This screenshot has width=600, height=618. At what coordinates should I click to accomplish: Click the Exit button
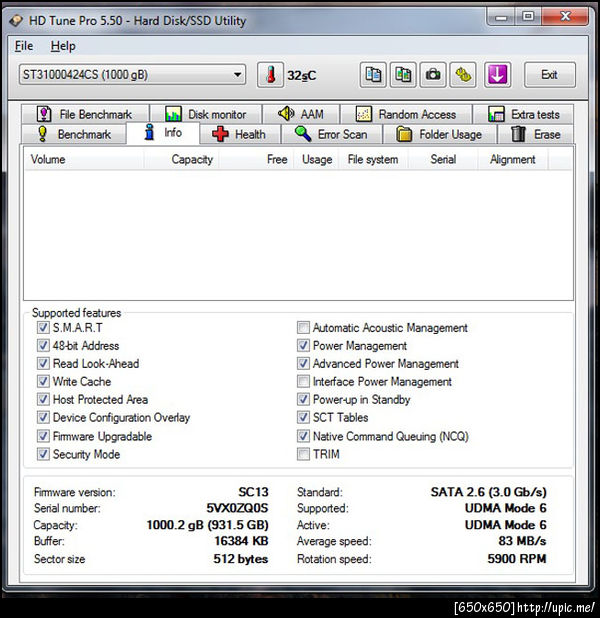click(549, 75)
